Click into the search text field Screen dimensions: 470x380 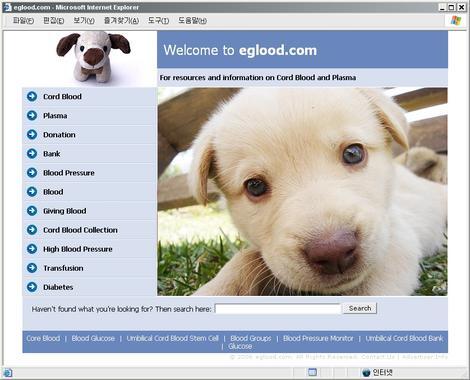click(x=278, y=309)
